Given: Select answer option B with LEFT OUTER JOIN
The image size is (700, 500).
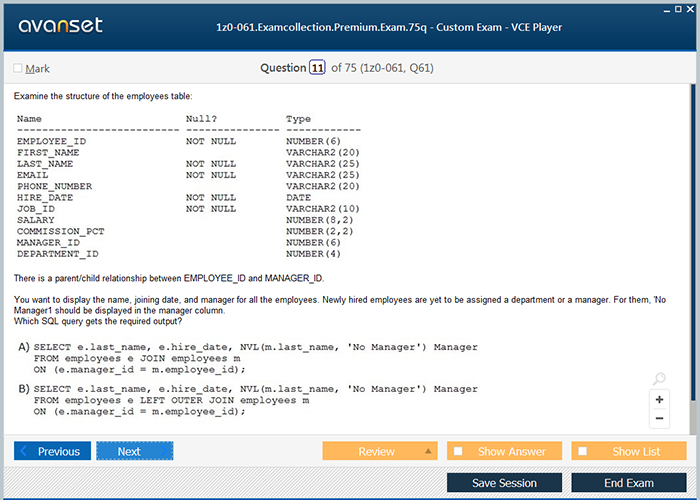Looking at the screenshot, I should tap(23, 389).
